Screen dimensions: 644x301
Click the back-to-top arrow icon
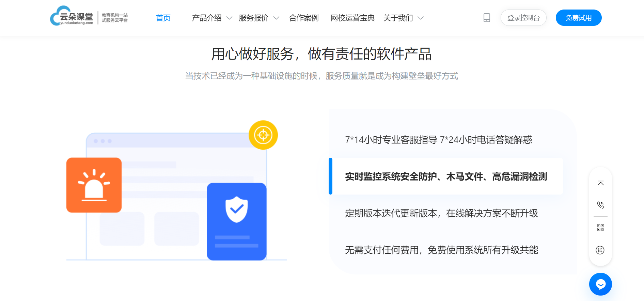click(600, 183)
